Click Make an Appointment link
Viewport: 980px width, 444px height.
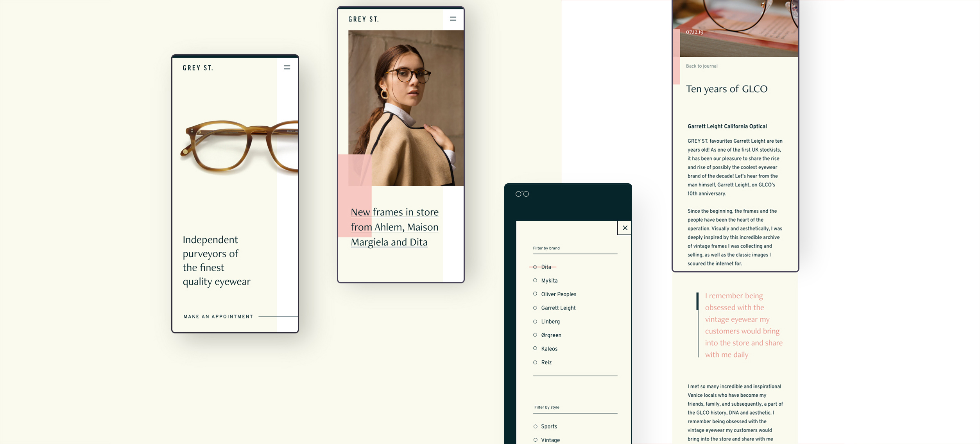click(219, 317)
